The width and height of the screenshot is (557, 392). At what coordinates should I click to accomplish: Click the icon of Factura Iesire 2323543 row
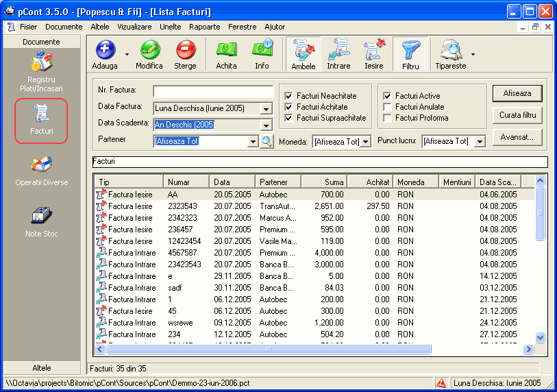(x=101, y=206)
